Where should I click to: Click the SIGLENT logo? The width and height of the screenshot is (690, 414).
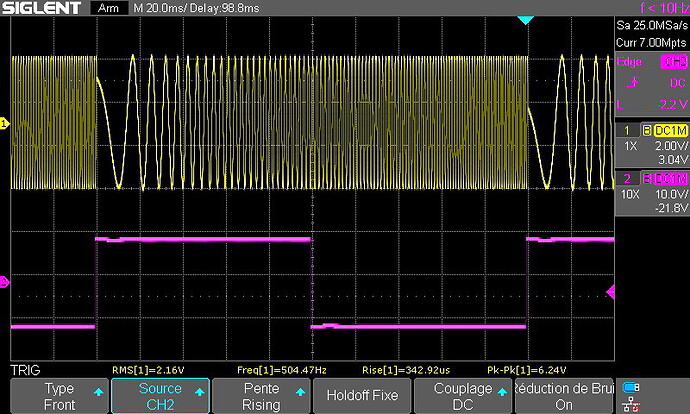tap(45, 8)
